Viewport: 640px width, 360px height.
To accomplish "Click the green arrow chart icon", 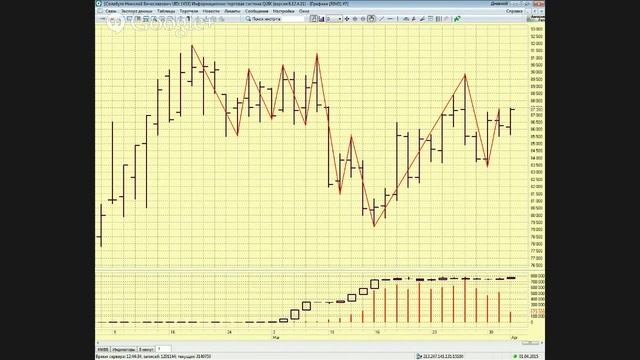I will coord(457,19).
